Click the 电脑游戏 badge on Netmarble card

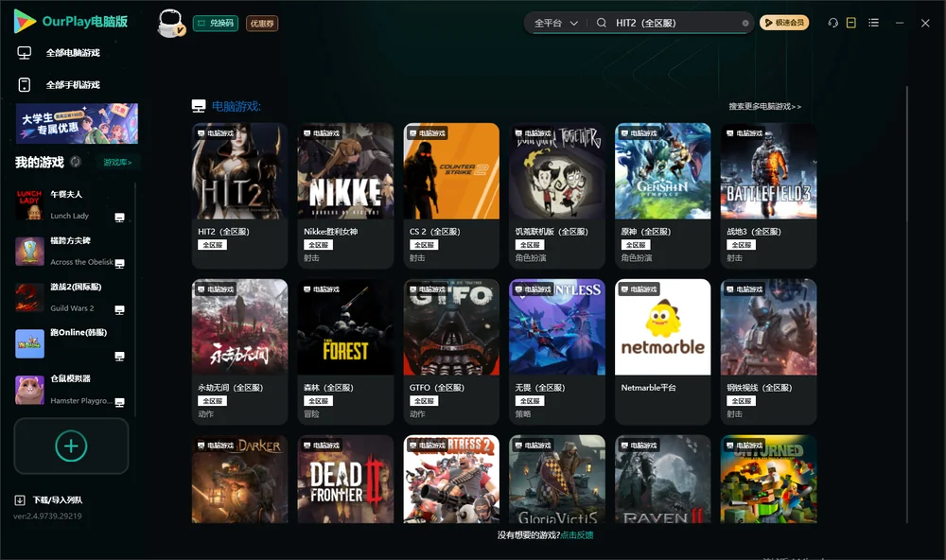639,289
